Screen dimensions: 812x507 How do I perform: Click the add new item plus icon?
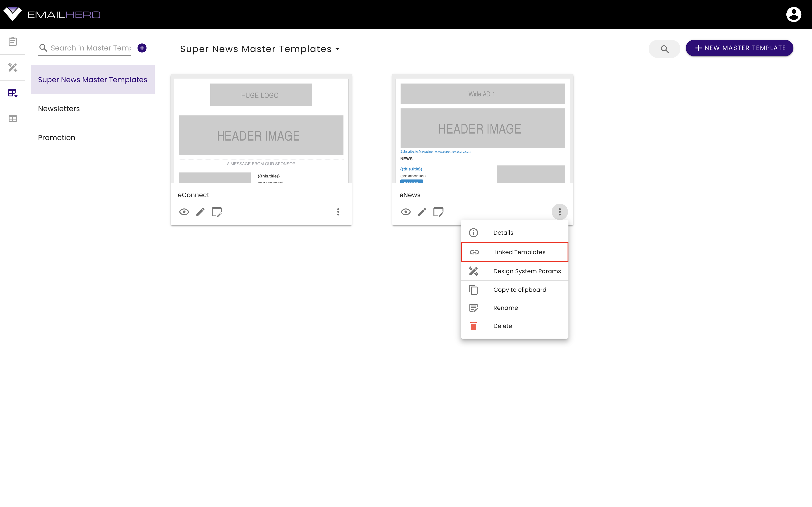(x=143, y=48)
